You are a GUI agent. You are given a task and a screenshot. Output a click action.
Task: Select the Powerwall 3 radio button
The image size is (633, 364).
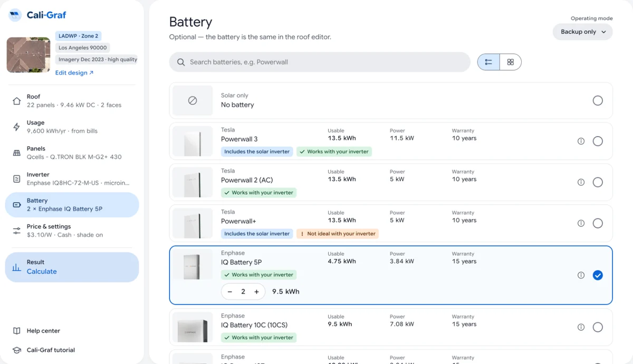(598, 141)
